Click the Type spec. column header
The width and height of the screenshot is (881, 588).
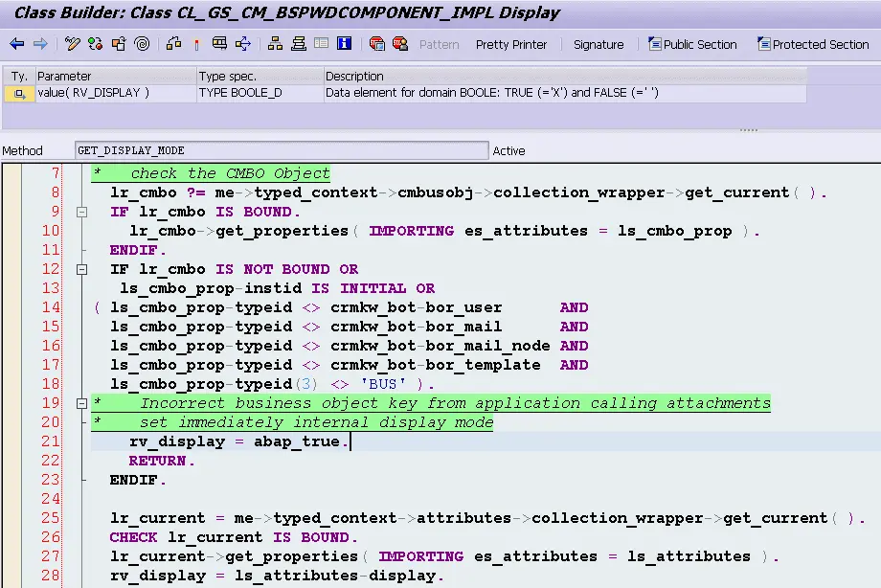[260, 76]
